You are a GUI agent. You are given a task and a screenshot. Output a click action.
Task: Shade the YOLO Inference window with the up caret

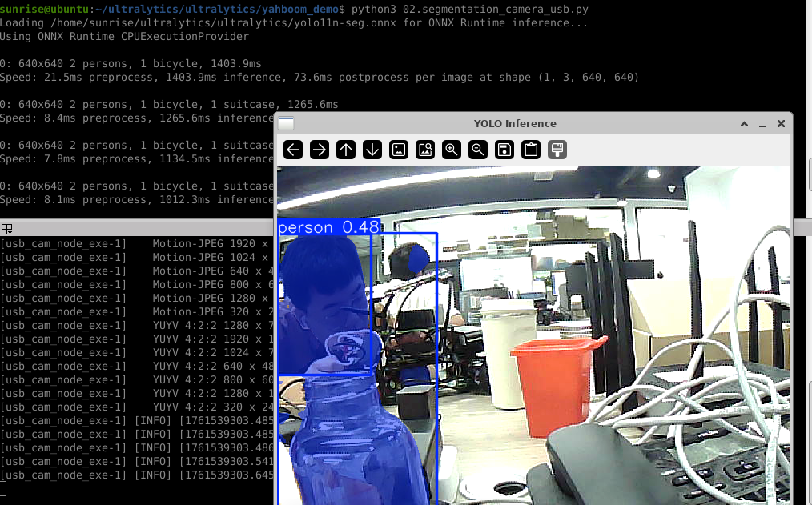[744, 124]
